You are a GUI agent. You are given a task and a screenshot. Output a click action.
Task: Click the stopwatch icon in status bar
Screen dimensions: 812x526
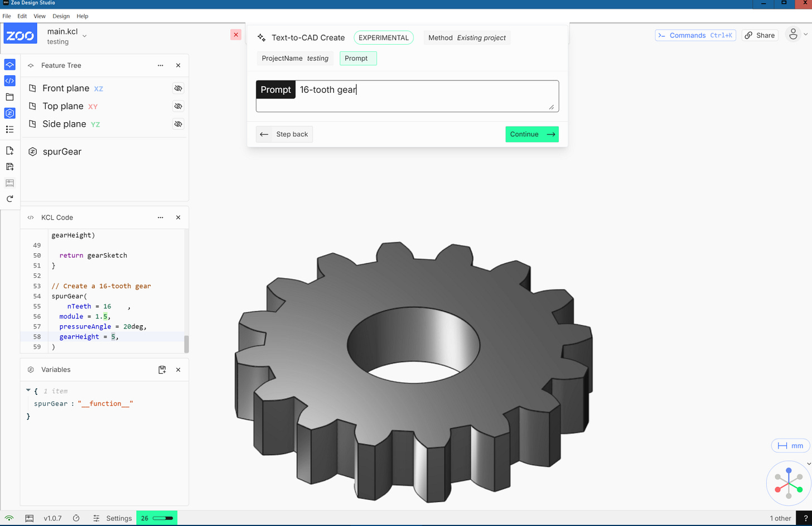76,518
